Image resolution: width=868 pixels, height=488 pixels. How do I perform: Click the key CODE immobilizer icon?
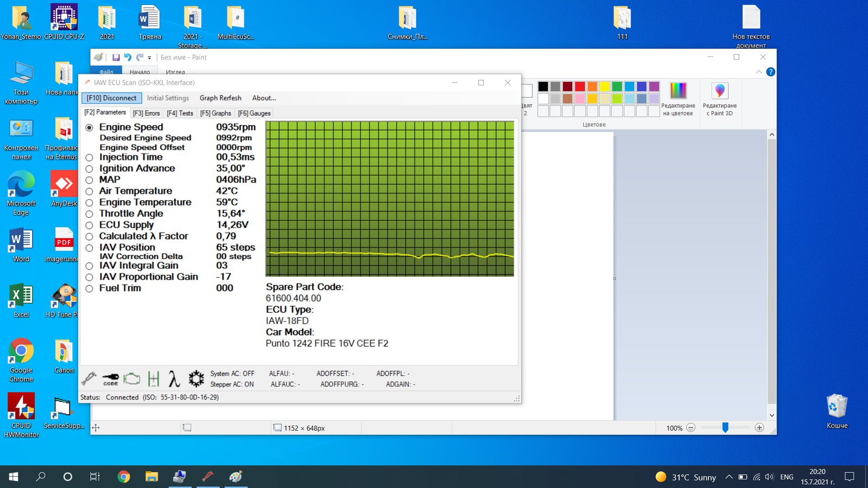[110, 378]
